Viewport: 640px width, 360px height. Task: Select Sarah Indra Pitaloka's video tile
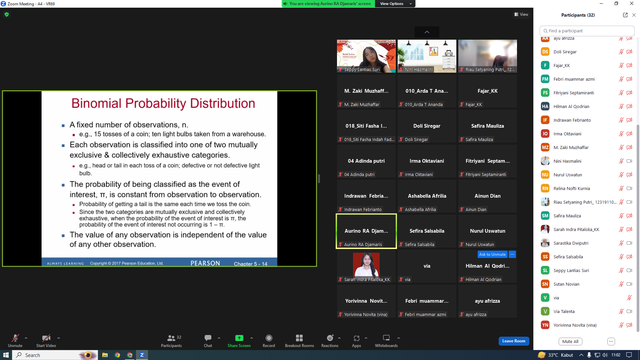pos(366,267)
